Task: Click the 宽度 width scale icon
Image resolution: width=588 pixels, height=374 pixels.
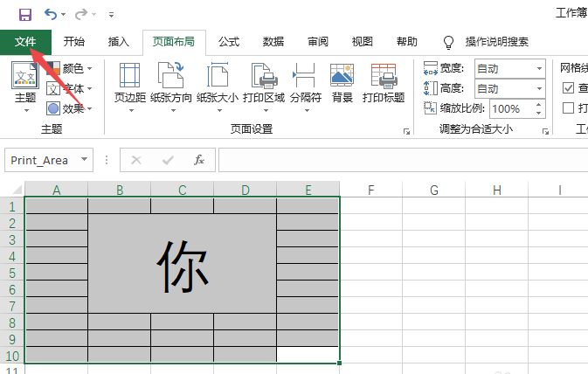Action: pos(430,69)
